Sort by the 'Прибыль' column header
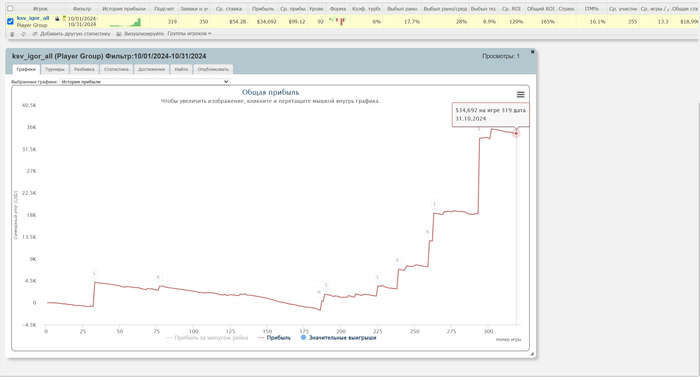This screenshot has height=377, width=700. click(263, 8)
